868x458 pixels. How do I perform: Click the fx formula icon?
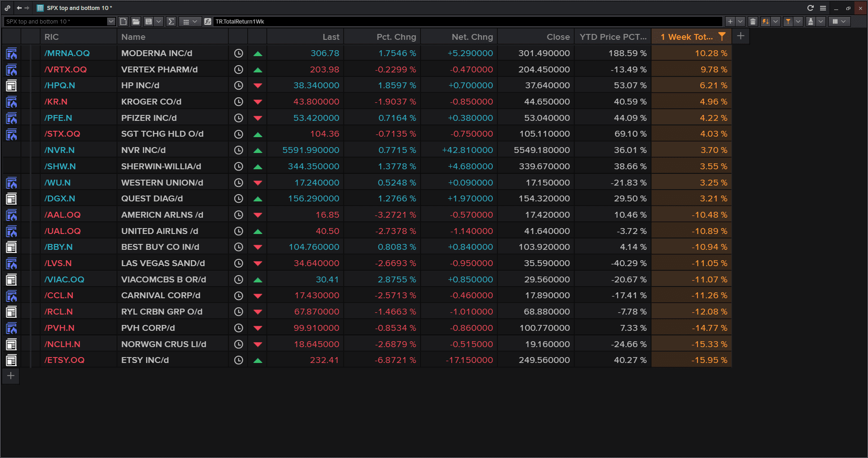tap(208, 21)
